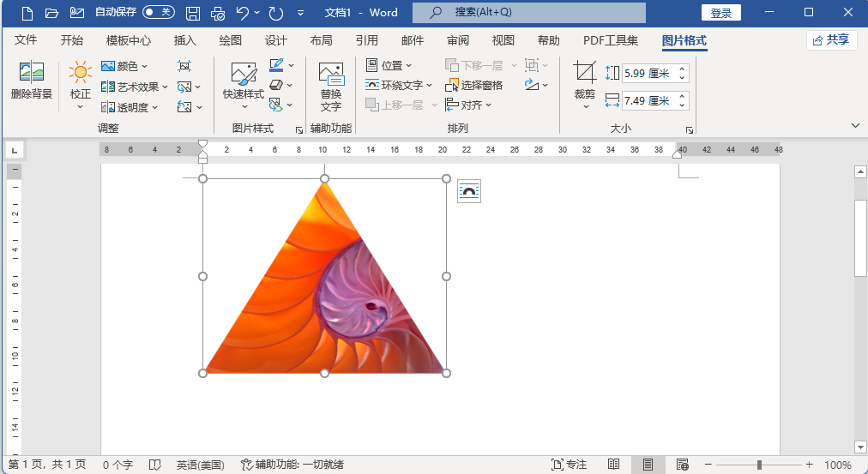Click the 辅助功能: 一切就绪 status

292,465
